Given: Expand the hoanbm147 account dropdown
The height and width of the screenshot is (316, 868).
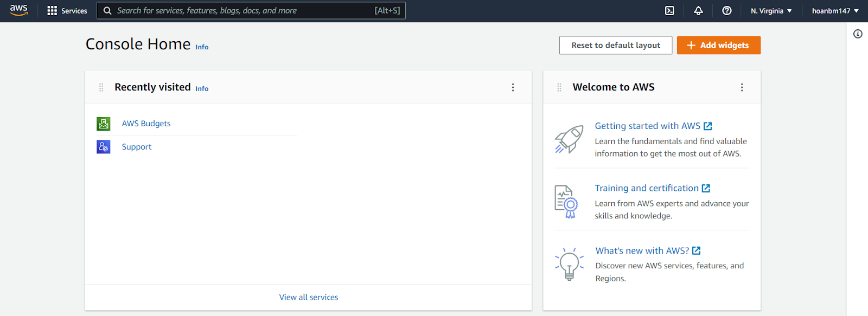Looking at the screenshot, I should [835, 11].
